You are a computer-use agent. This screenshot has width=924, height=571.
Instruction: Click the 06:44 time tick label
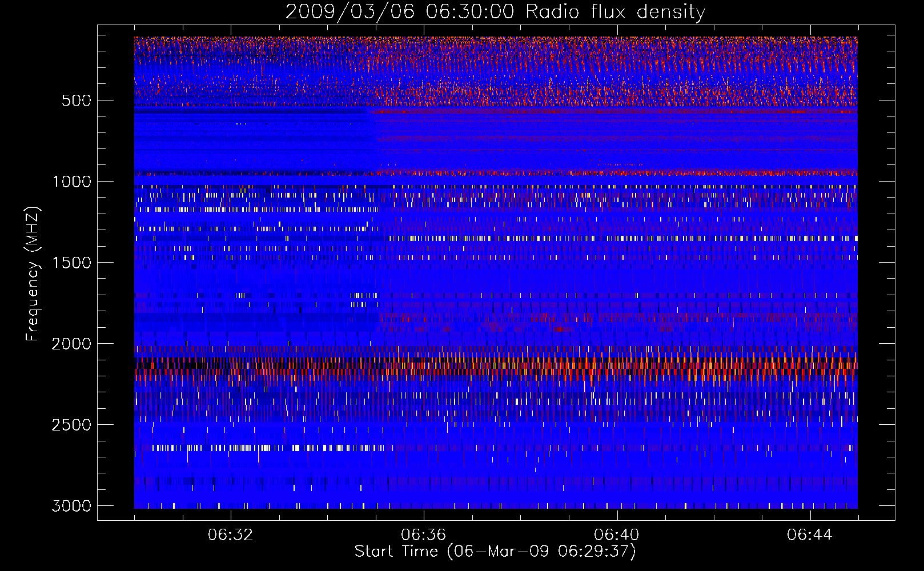coord(810,535)
